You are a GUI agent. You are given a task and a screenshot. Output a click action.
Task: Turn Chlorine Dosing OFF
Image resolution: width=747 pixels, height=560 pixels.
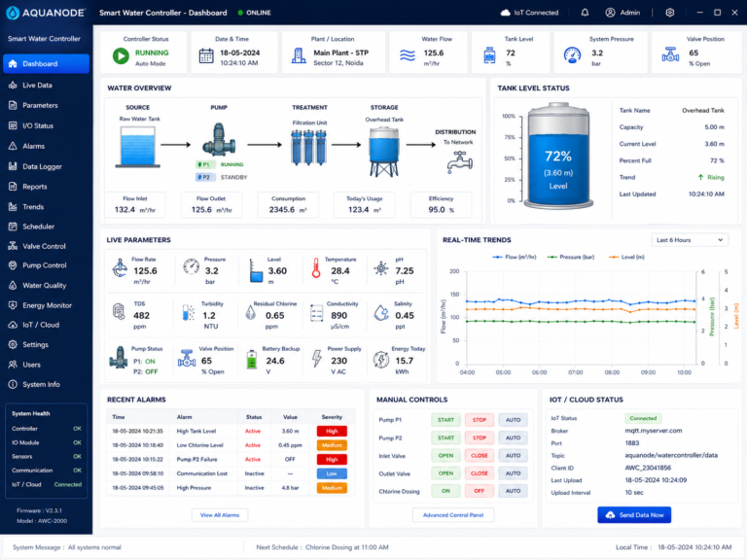pos(480,491)
